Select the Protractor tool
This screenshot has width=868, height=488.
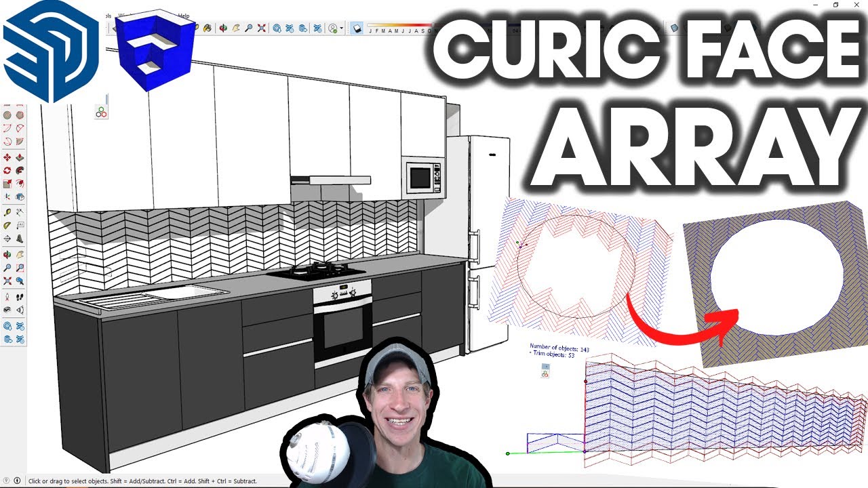click(x=7, y=225)
